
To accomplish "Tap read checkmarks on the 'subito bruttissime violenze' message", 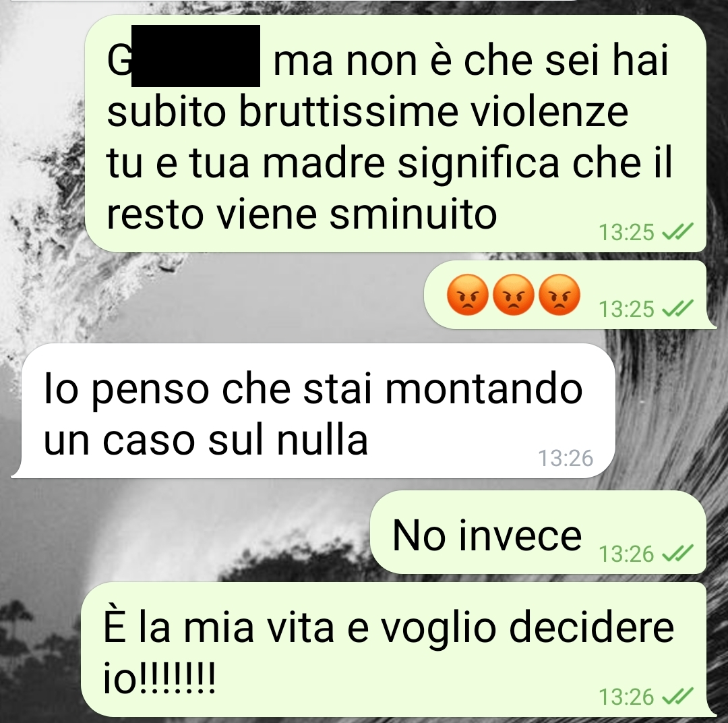I will [x=678, y=231].
